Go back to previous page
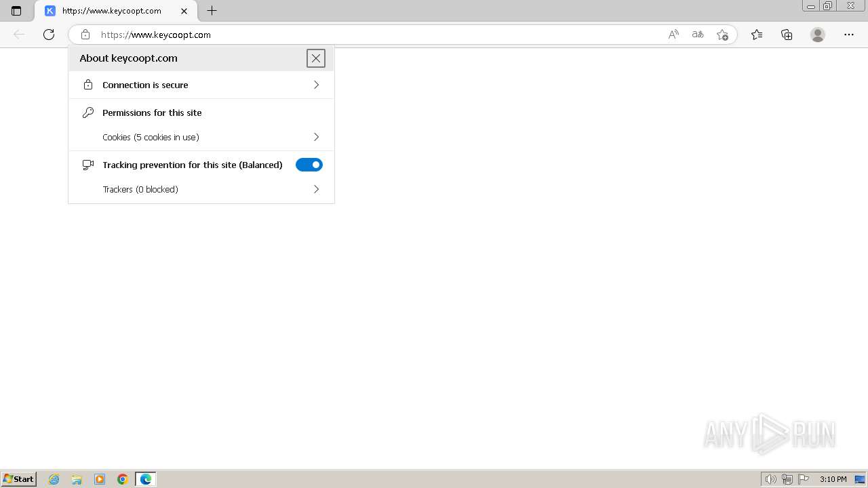868x488 pixels. (19, 35)
